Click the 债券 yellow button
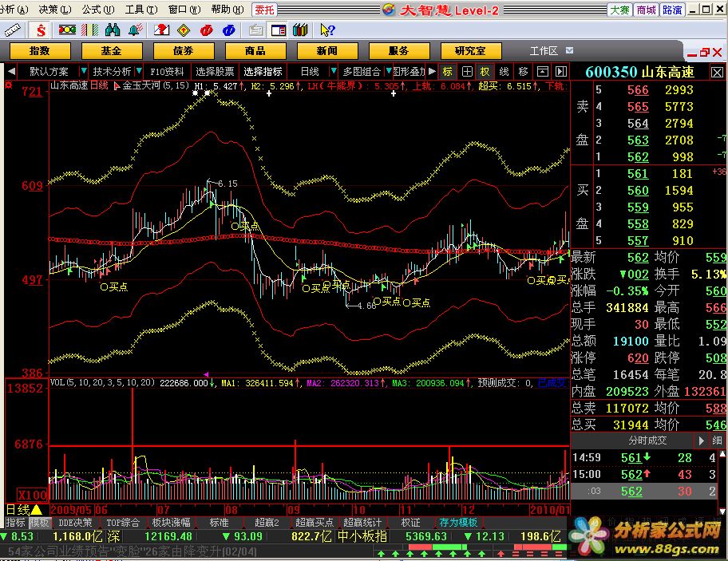728x561 pixels. (184, 50)
